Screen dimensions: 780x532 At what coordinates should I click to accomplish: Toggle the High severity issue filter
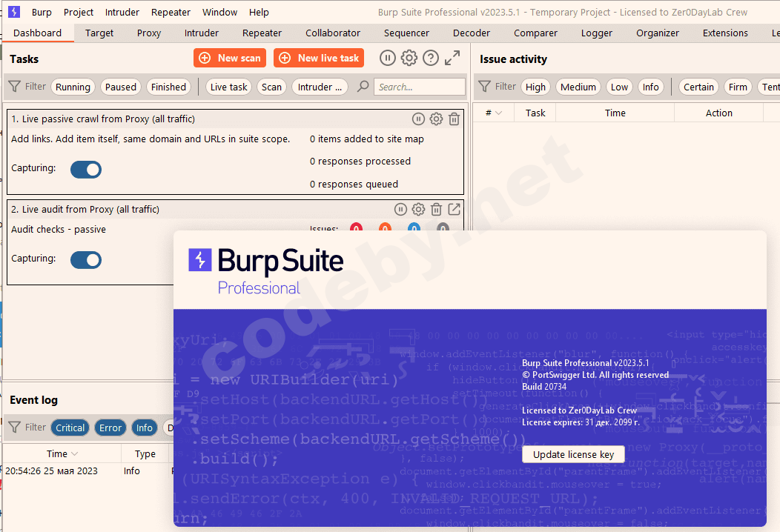point(536,87)
